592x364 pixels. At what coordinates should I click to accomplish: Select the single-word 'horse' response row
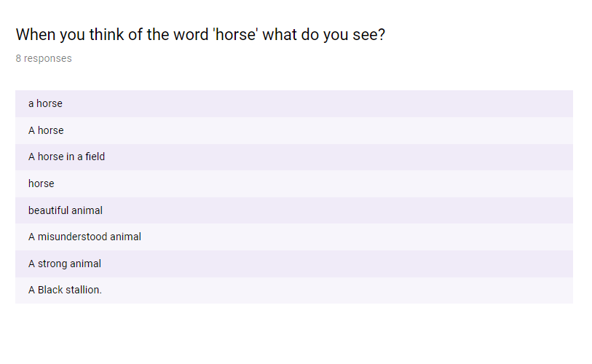42,183
